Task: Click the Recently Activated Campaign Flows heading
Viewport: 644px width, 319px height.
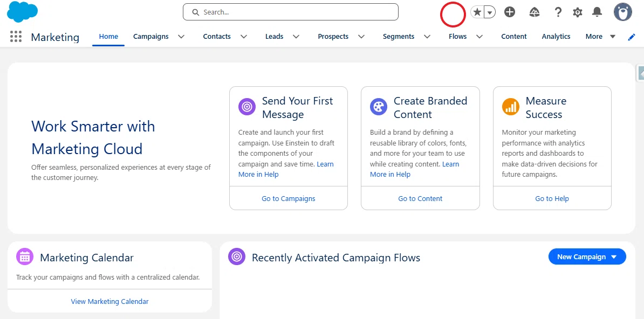Action: (x=336, y=258)
